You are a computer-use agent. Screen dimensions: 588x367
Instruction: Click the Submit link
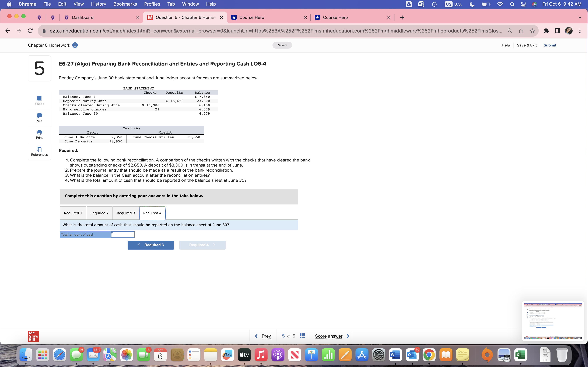tap(550, 45)
